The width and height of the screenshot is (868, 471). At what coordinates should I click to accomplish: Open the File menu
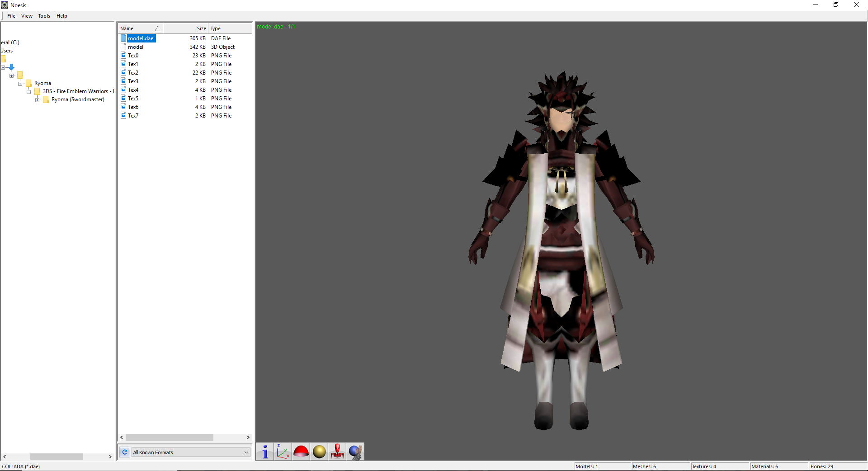click(11, 16)
